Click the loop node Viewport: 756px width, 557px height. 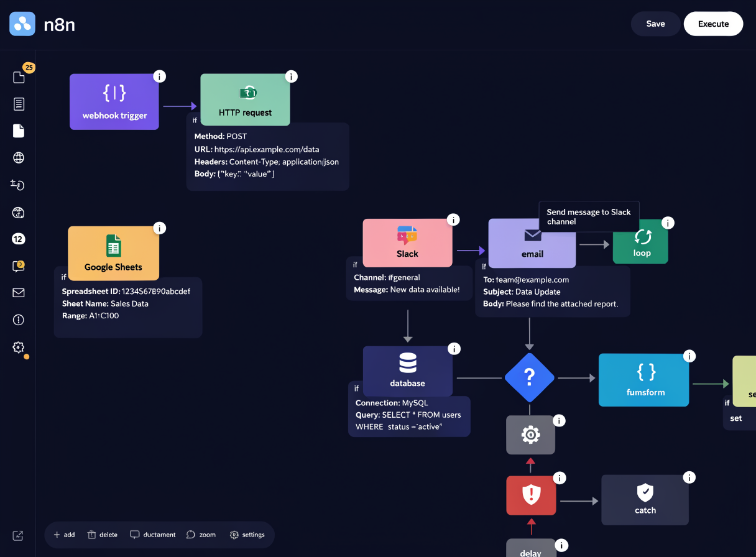pyautogui.click(x=640, y=242)
